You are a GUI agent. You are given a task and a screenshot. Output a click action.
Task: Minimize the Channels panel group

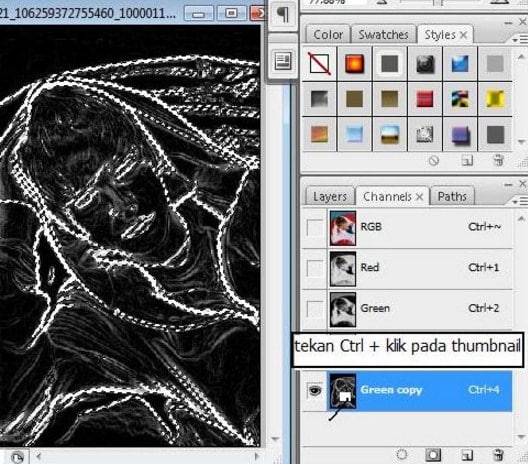(x=509, y=185)
